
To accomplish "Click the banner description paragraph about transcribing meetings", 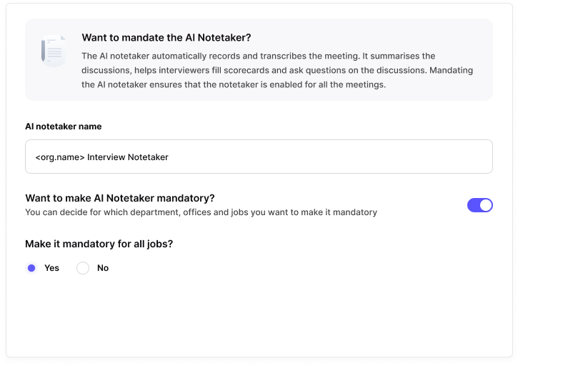I will pyautogui.click(x=277, y=70).
